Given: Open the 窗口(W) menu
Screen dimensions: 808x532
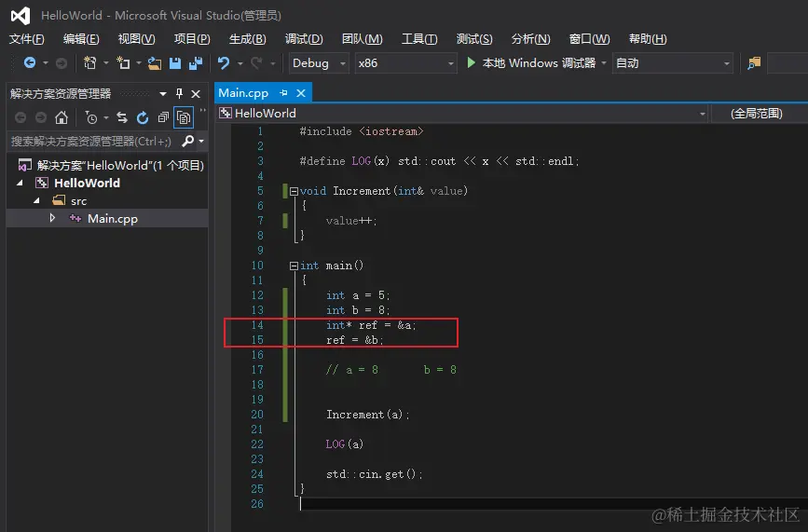Looking at the screenshot, I should (x=589, y=39).
